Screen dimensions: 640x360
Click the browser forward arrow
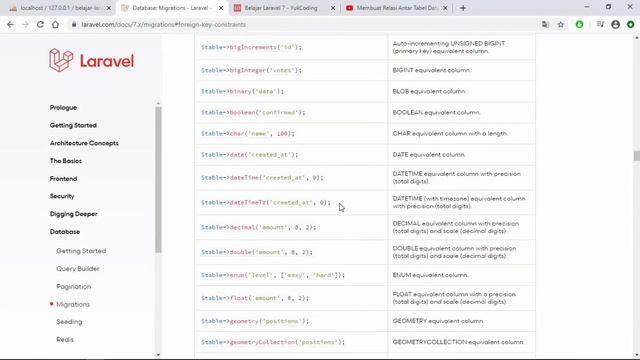click(x=25, y=24)
